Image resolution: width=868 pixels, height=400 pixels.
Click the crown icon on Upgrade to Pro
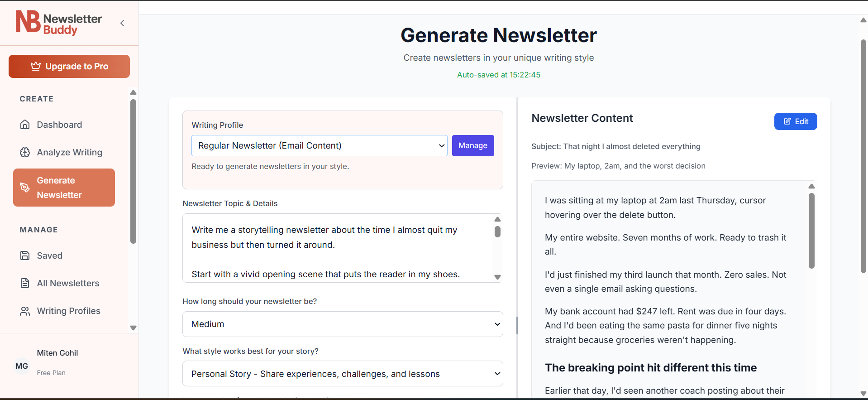pos(35,66)
